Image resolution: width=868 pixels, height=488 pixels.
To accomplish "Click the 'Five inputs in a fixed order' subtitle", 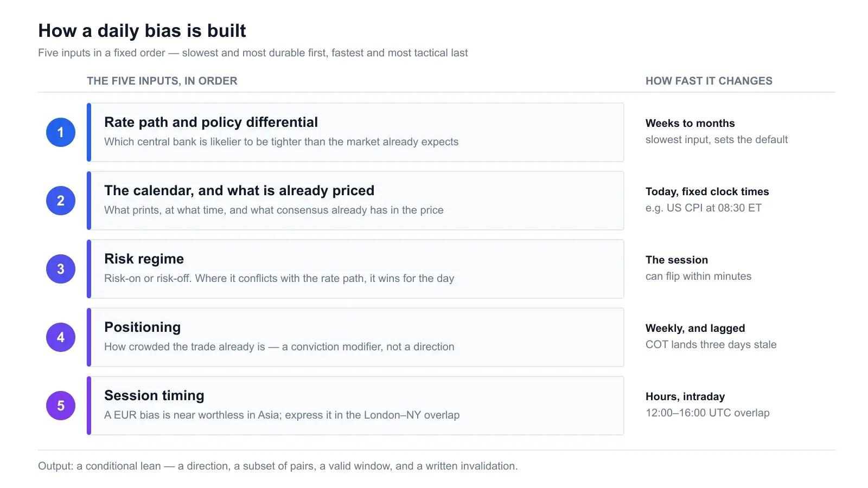I will tap(253, 53).
